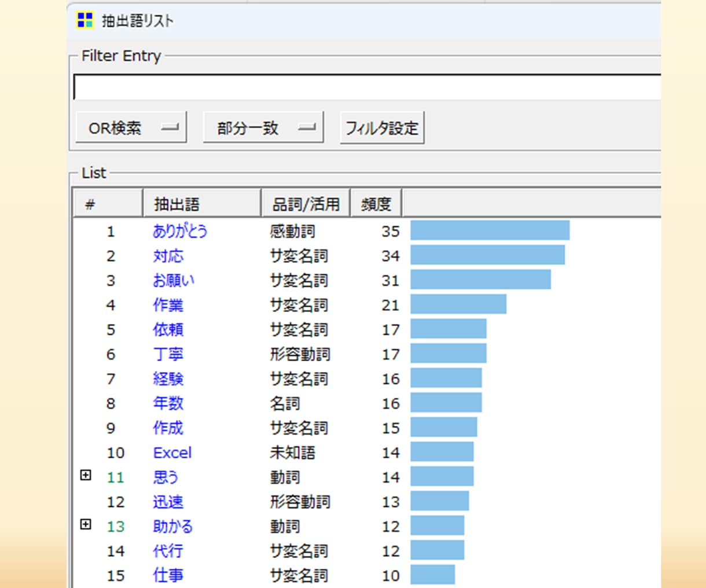Open the 部分一致 dropdown
This screenshot has height=588, width=706.
pos(263,127)
